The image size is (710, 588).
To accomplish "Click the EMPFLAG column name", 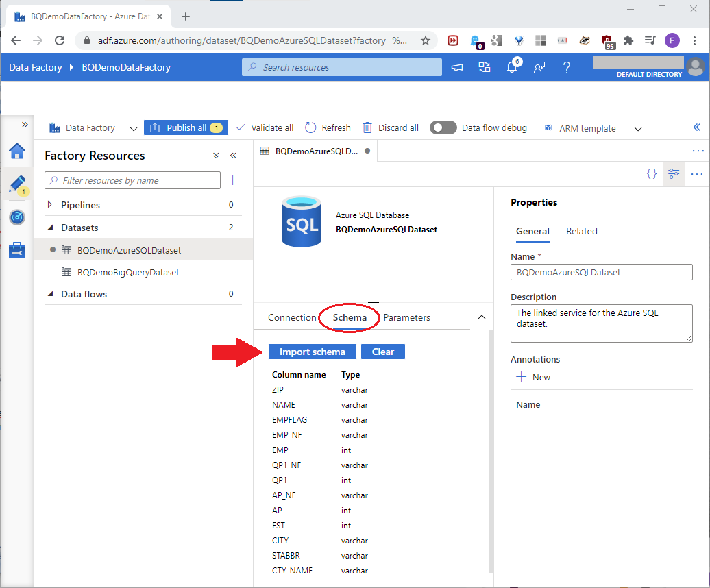I will (289, 420).
